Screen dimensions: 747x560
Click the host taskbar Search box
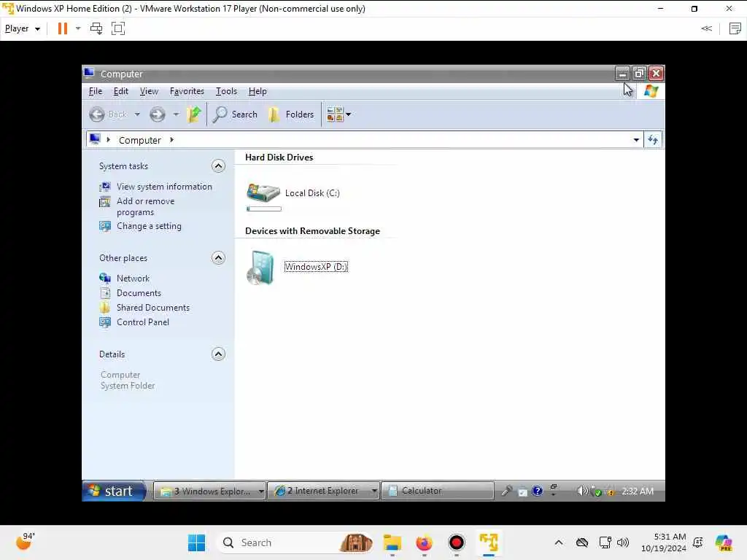(295, 542)
